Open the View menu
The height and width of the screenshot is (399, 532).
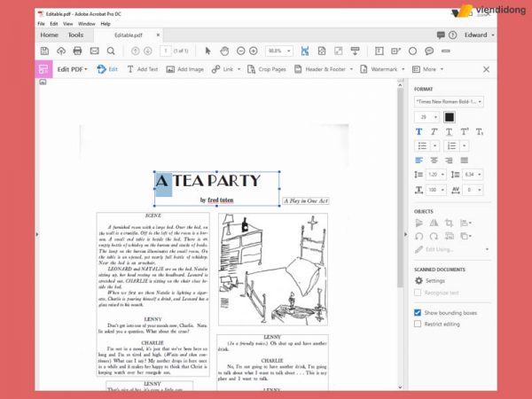[68, 24]
